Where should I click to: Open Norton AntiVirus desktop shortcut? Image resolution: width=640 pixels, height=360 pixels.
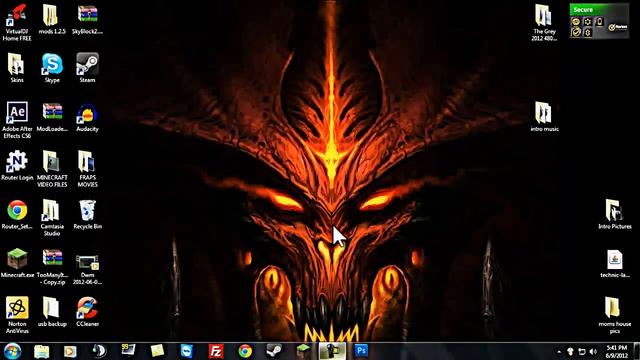click(x=17, y=315)
